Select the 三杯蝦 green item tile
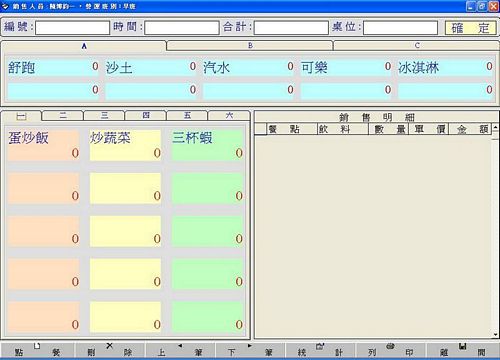Image resolution: width=500 pixels, height=360 pixels. (x=207, y=145)
